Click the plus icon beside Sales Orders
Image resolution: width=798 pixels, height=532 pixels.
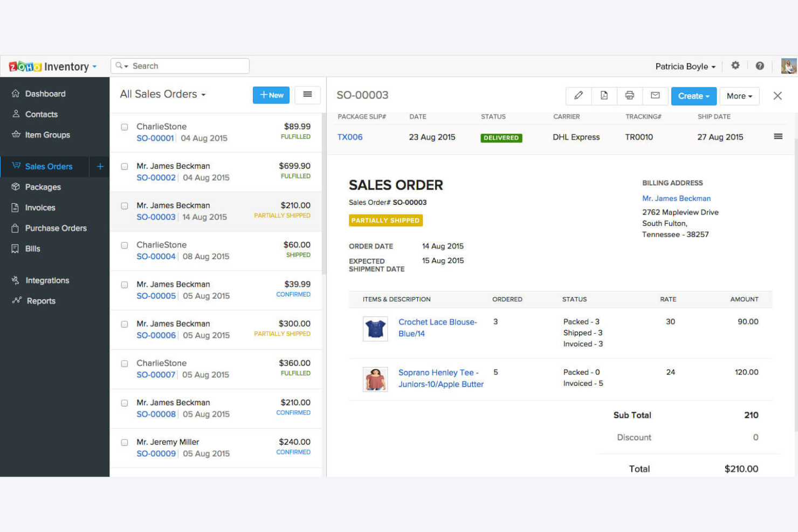point(100,167)
